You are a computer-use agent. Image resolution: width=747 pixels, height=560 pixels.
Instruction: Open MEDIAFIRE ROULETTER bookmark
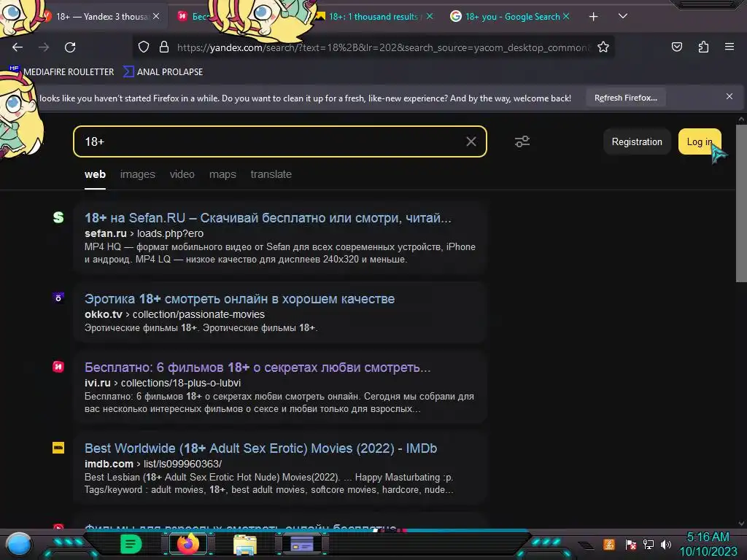click(x=62, y=72)
